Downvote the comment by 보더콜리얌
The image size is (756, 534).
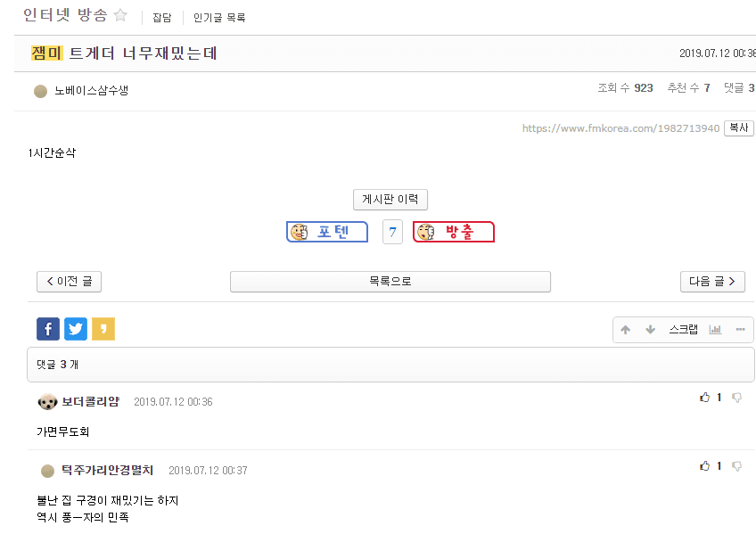(736, 398)
